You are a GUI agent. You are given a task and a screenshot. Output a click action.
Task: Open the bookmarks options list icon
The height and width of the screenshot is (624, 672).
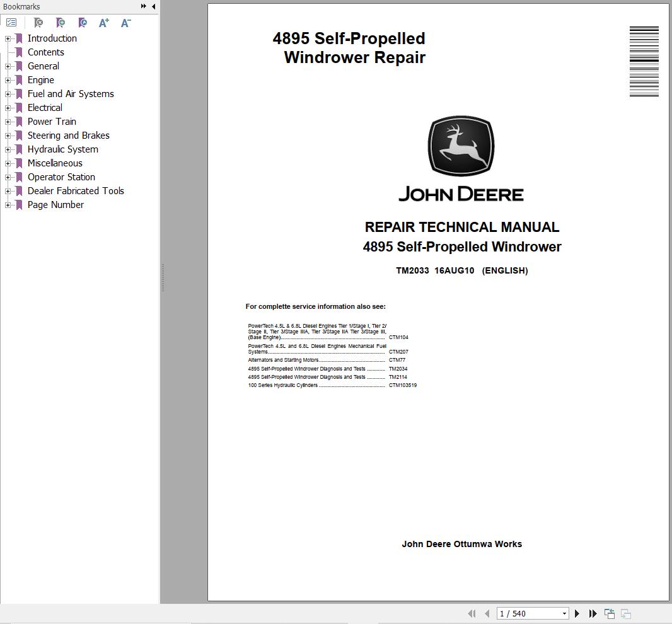coord(11,23)
